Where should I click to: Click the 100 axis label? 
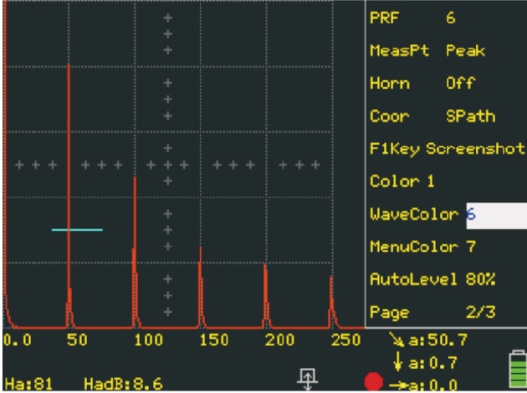point(148,340)
